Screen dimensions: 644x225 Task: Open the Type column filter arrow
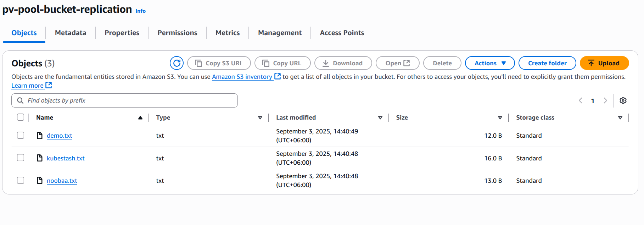260,117
